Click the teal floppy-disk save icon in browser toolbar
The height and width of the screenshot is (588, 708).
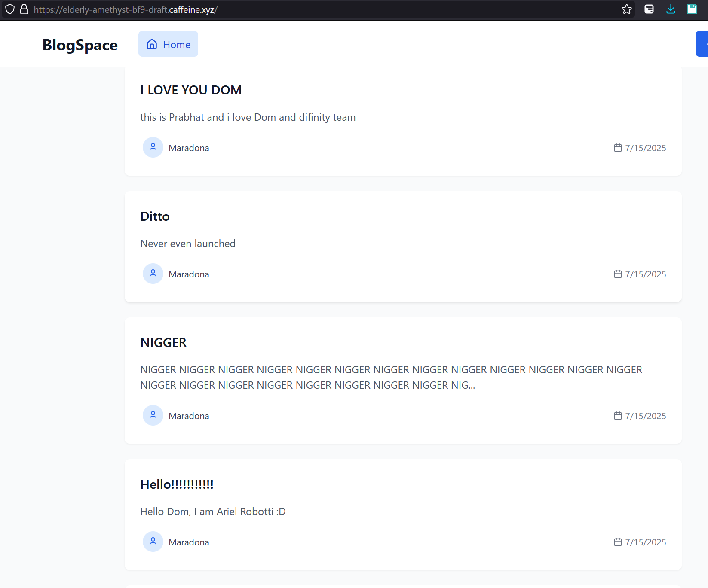692,9
